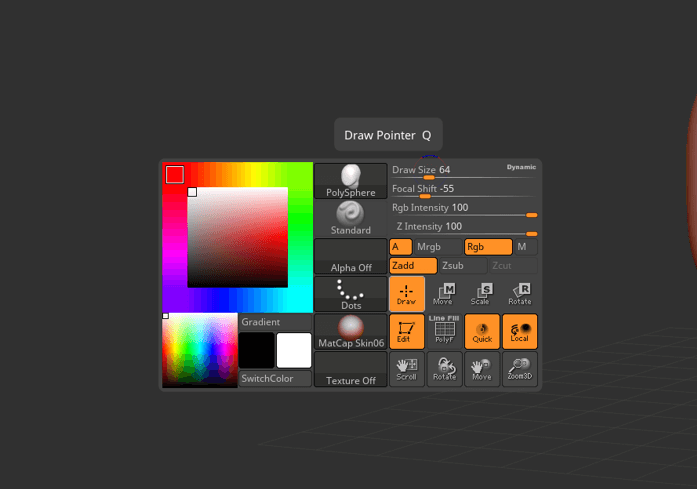
Task: Pick a color from the small rainbow palette
Action: tap(200, 350)
